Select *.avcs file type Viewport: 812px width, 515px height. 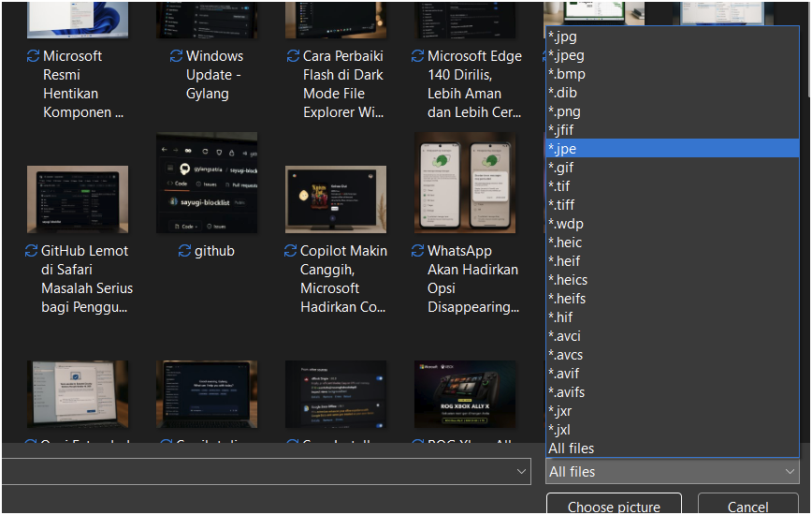(x=673, y=354)
